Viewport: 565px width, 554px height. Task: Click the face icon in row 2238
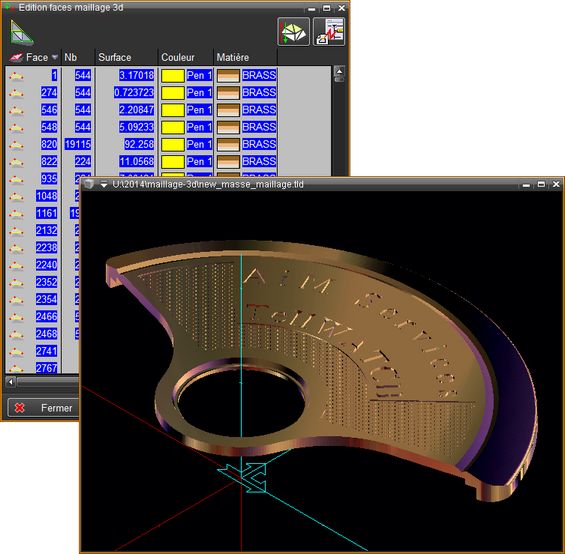[16, 248]
